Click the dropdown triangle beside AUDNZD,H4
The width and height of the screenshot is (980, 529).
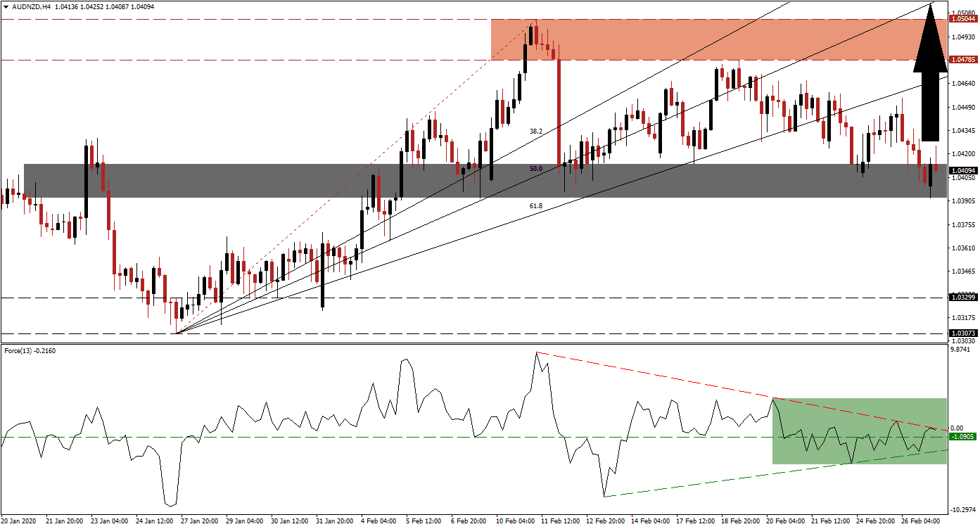(x=6, y=6)
